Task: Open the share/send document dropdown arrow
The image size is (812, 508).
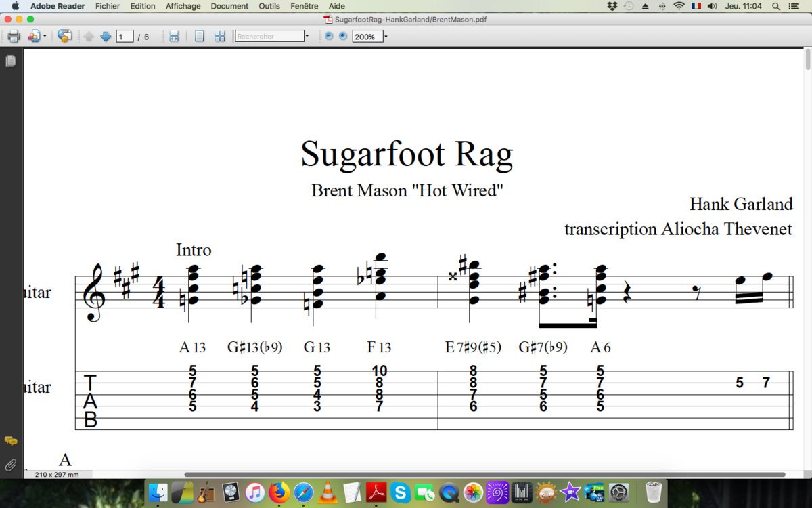Action: pyautogui.click(x=45, y=36)
